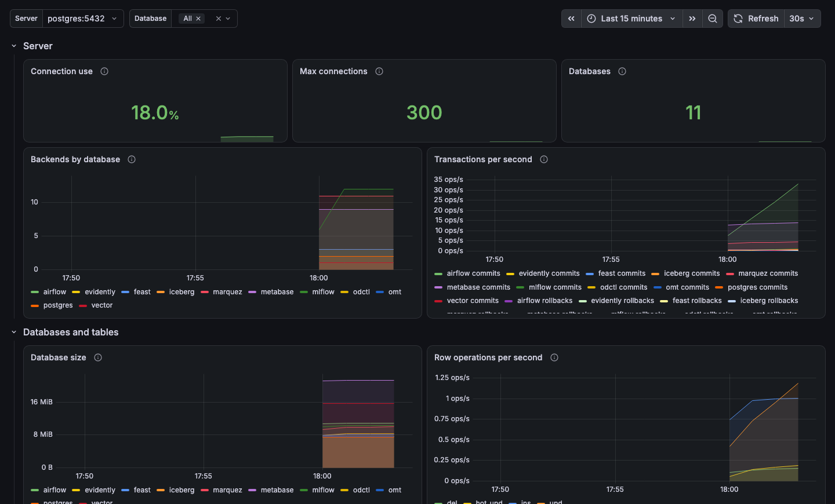Click the 300 max connections value

[424, 112]
